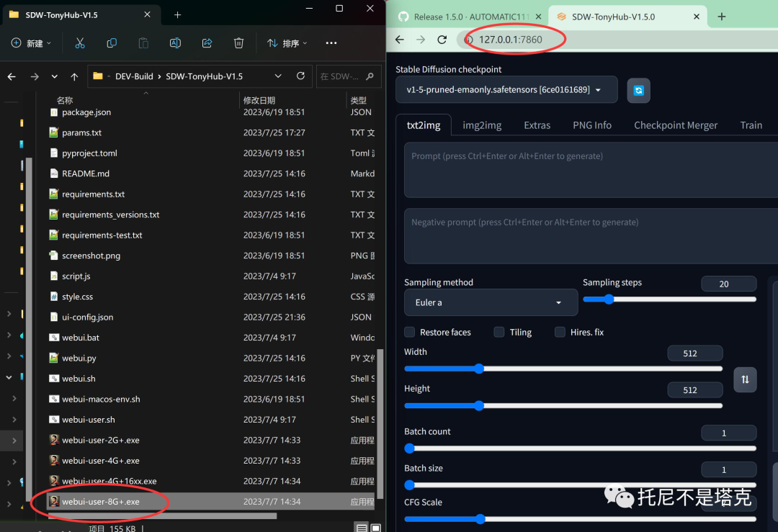778x532 pixels.
Task: Swap width and height with arrows button
Action: [745, 379]
